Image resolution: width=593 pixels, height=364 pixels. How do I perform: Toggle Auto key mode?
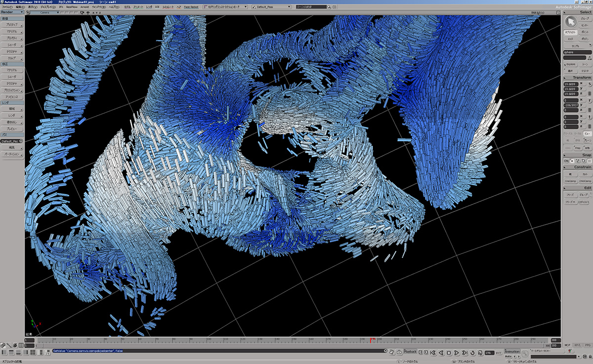[508, 356]
